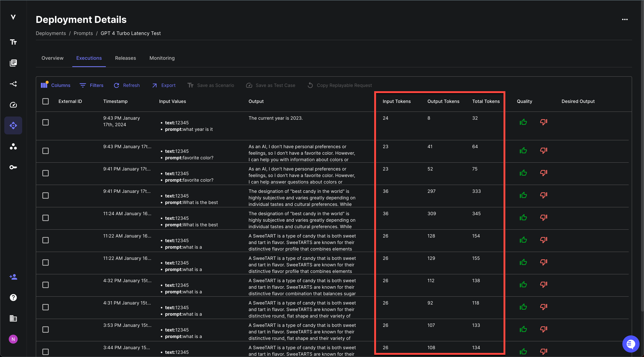Check the row with 92 output tokens
This screenshot has width=644, height=357.
[x=45, y=307]
